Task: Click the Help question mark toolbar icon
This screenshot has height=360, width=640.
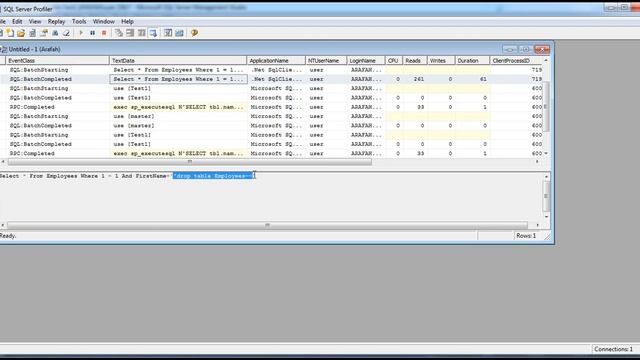Action: click(194, 33)
